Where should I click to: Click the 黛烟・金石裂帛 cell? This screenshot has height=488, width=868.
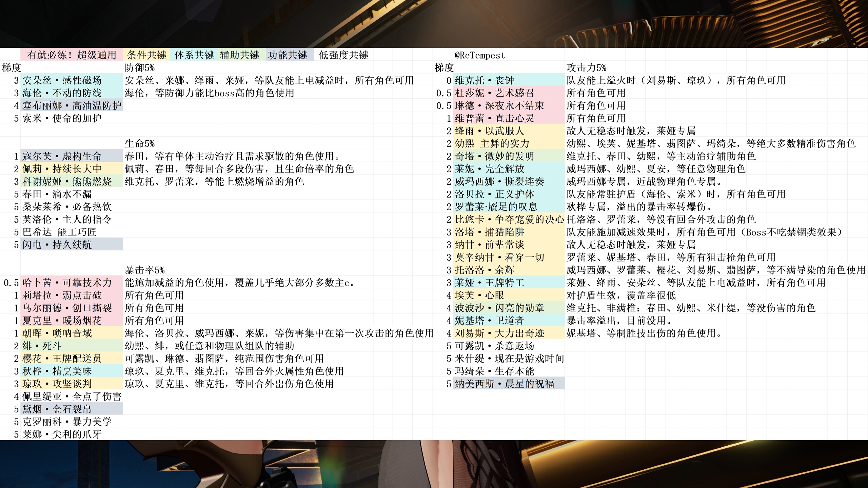(57, 409)
